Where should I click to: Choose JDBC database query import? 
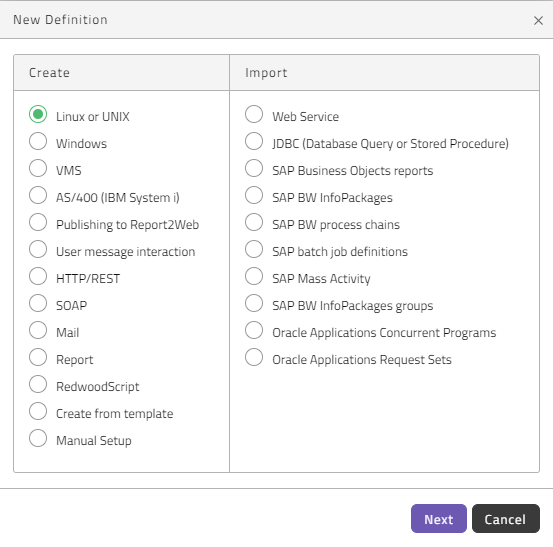coord(254,141)
